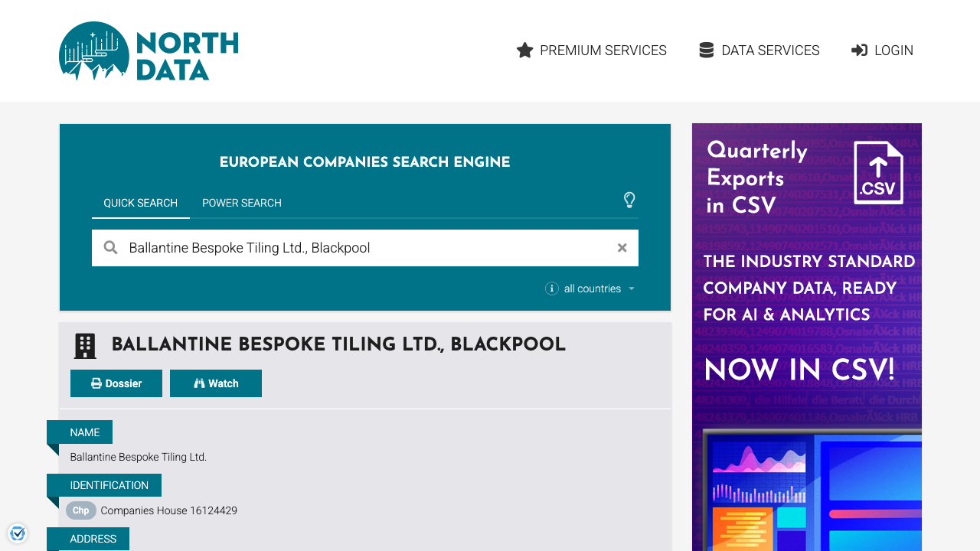Image resolution: width=980 pixels, height=551 pixels.
Task: Select the Quick Search tab
Action: tap(141, 203)
